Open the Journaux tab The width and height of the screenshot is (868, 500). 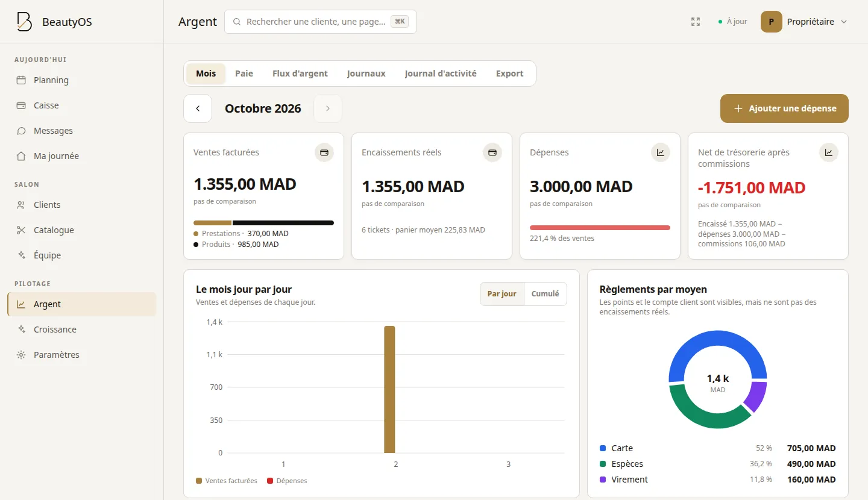pyautogui.click(x=366, y=73)
